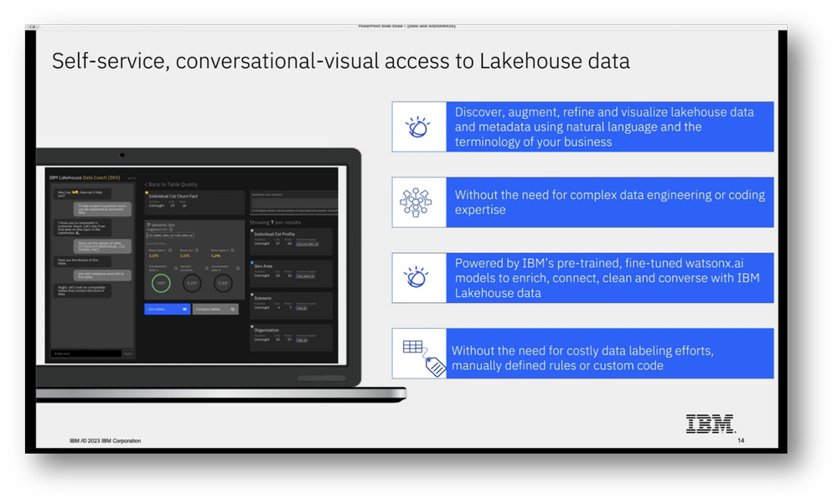Screen dimensions: 838x504
Task: Click the schema-based tag on Organization card
Action: (302, 340)
